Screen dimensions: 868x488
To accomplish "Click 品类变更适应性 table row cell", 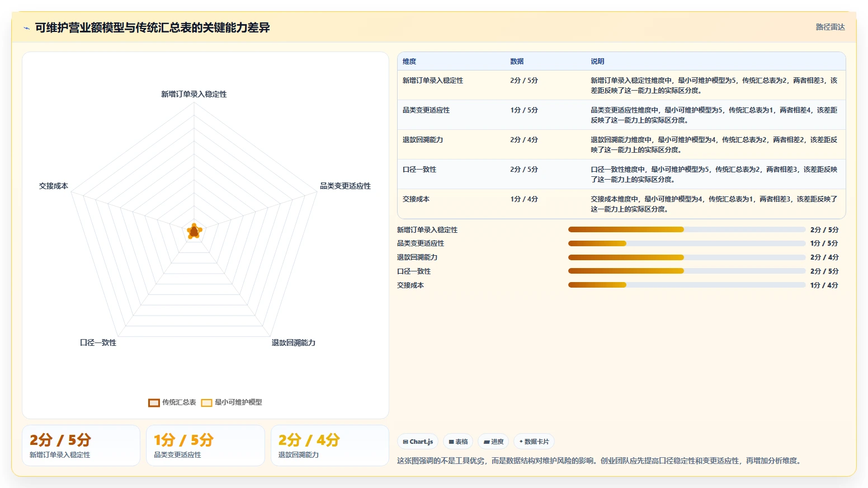I will click(426, 110).
